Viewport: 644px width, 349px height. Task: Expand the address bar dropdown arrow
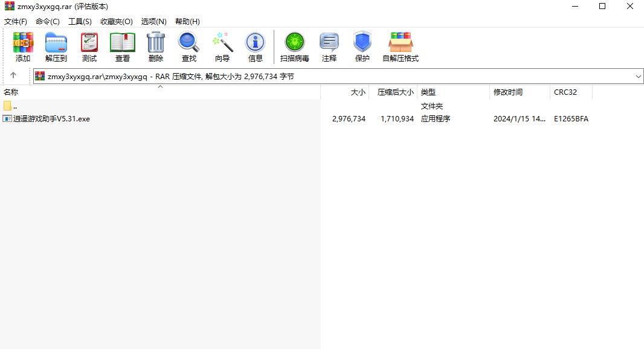[x=638, y=76]
